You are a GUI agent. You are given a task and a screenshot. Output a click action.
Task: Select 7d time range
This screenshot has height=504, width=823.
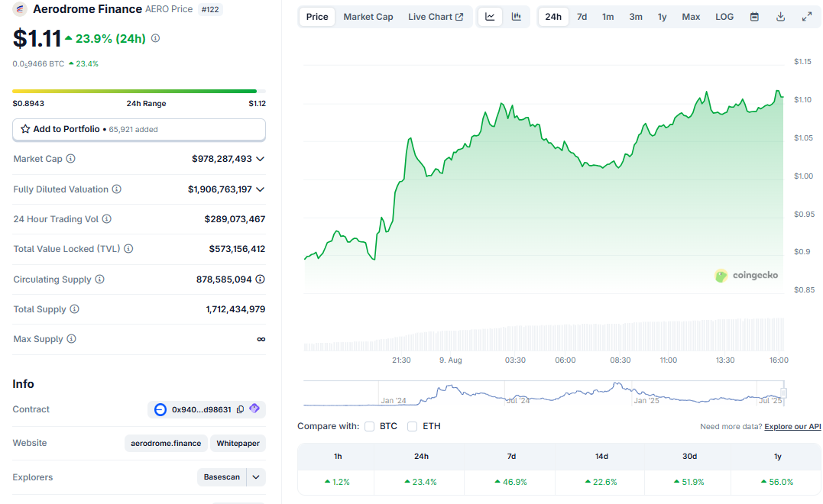(x=582, y=17)
